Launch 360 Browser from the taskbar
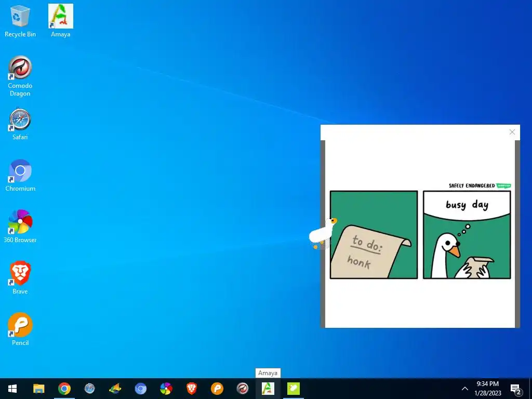 166,389
